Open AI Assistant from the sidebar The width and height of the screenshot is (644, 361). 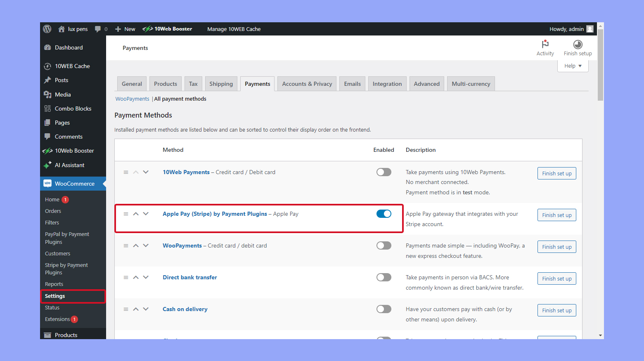click(69, 165)
